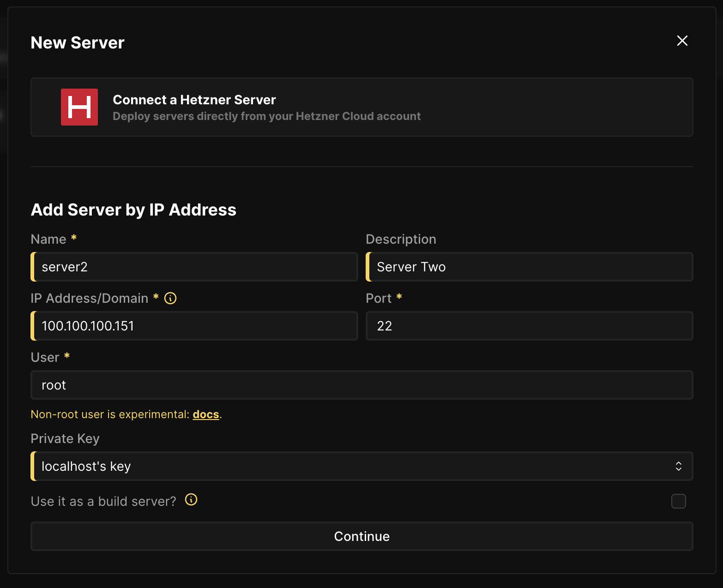Viewport: 723px width, 588px height.
Task: Close the New Server dialog
Action: click(x=682, y=41)
